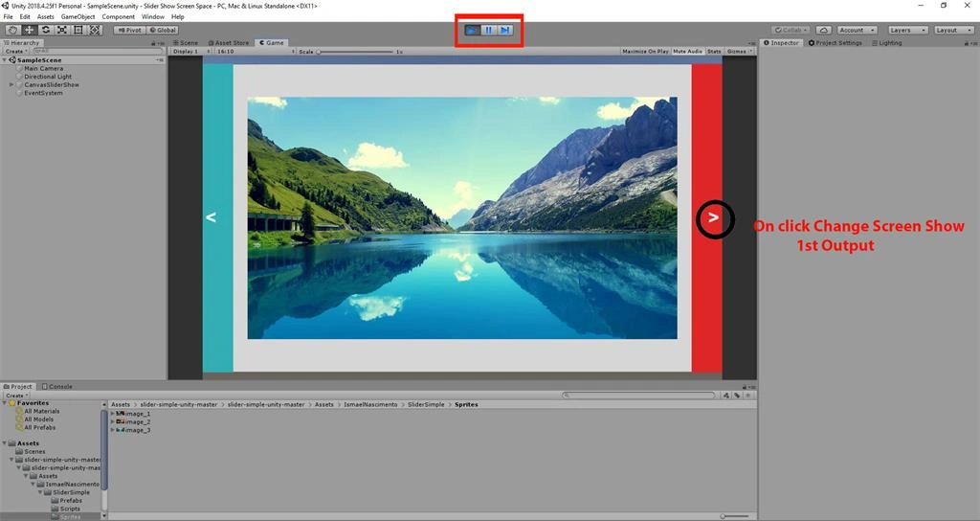Switch to the Console tab

[x=56, y=387]
